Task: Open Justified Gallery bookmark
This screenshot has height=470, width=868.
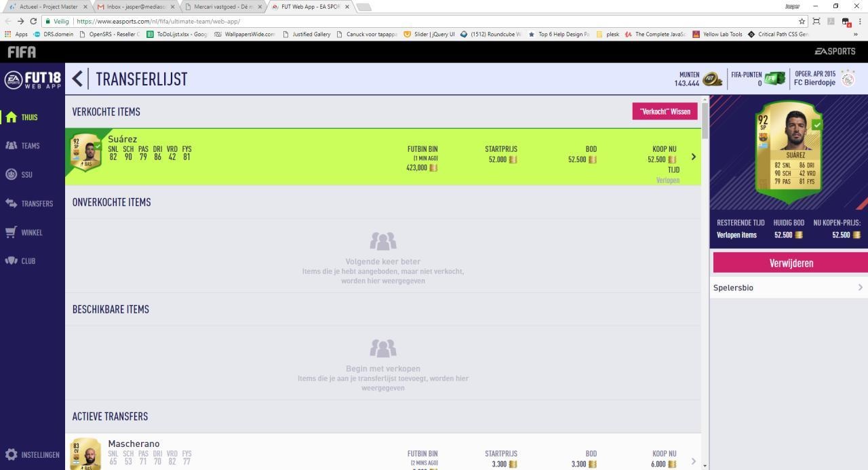Action: point(307,34)
